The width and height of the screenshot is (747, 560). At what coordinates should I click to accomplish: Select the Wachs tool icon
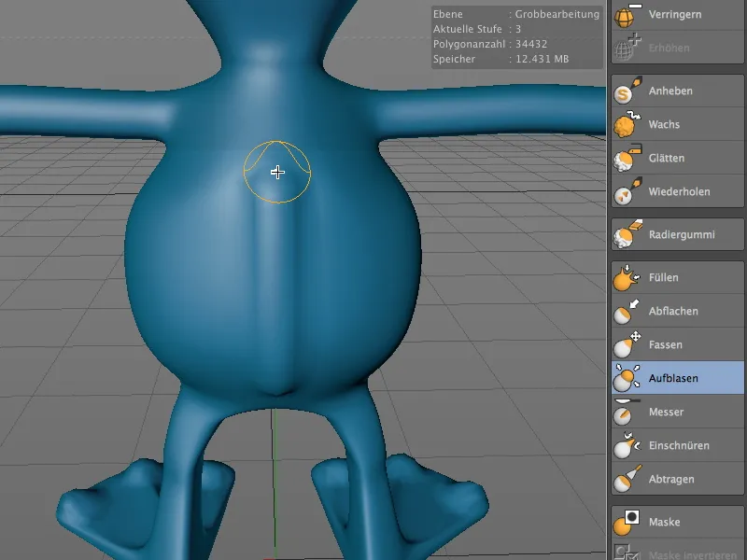coord(627,124)
